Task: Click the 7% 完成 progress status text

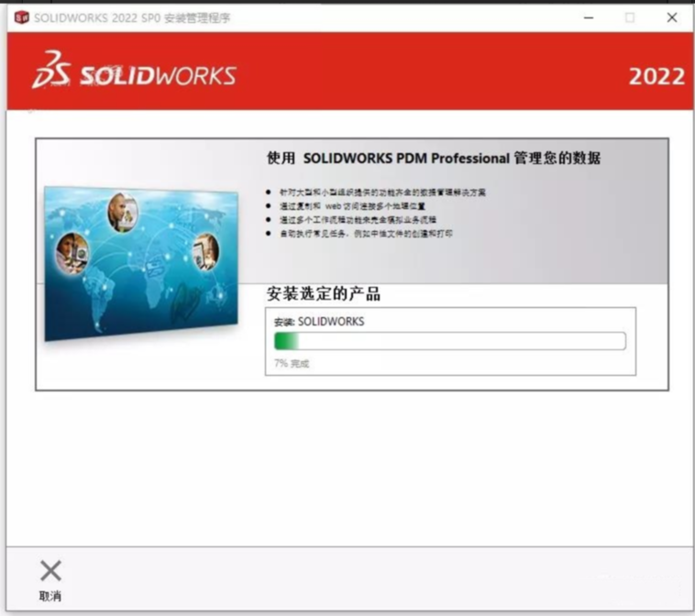Action: point(292,364)
